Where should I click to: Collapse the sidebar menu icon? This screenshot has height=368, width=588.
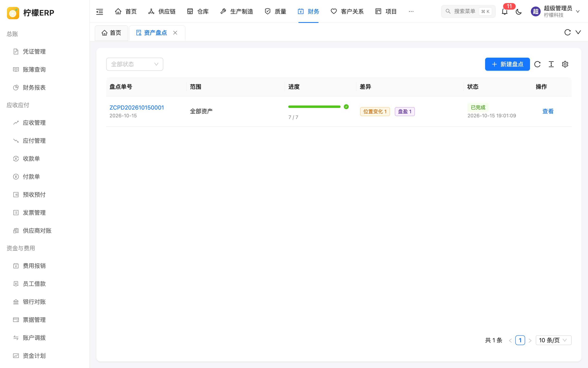(x=100, y=11)
